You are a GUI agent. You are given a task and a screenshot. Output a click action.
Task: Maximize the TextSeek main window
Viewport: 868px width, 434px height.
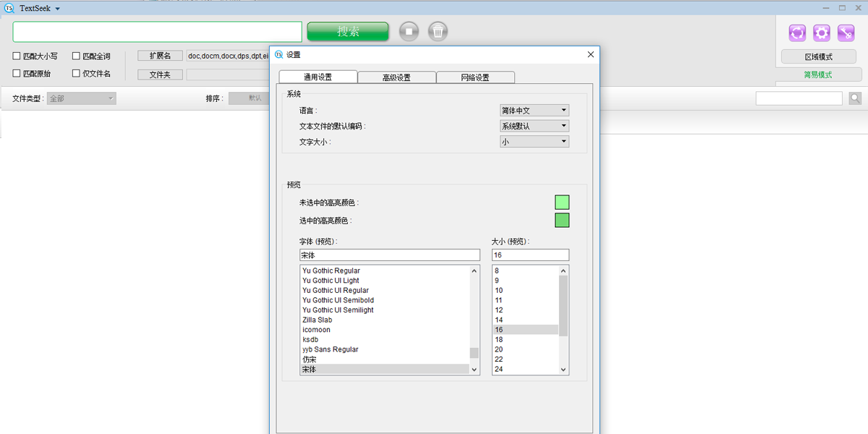842,7
